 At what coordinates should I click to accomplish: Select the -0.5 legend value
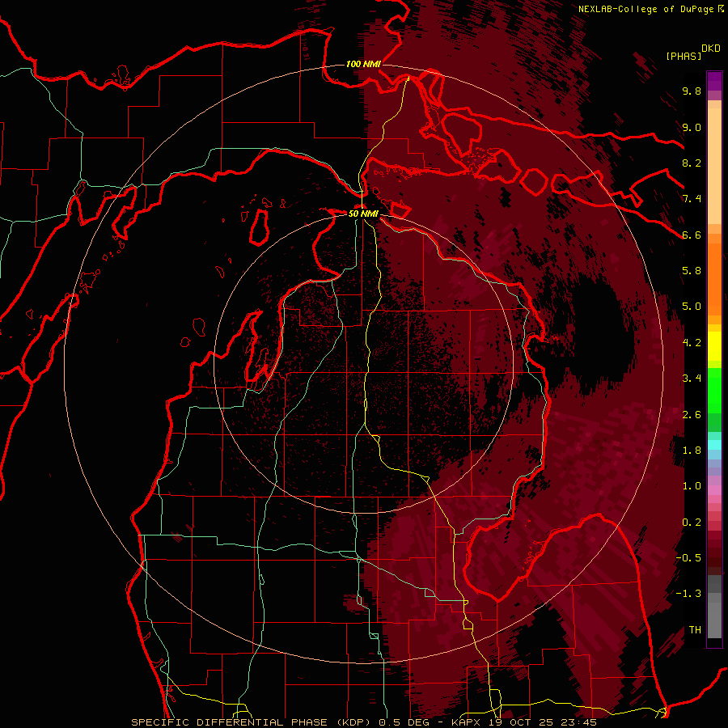tap(688, 558)
